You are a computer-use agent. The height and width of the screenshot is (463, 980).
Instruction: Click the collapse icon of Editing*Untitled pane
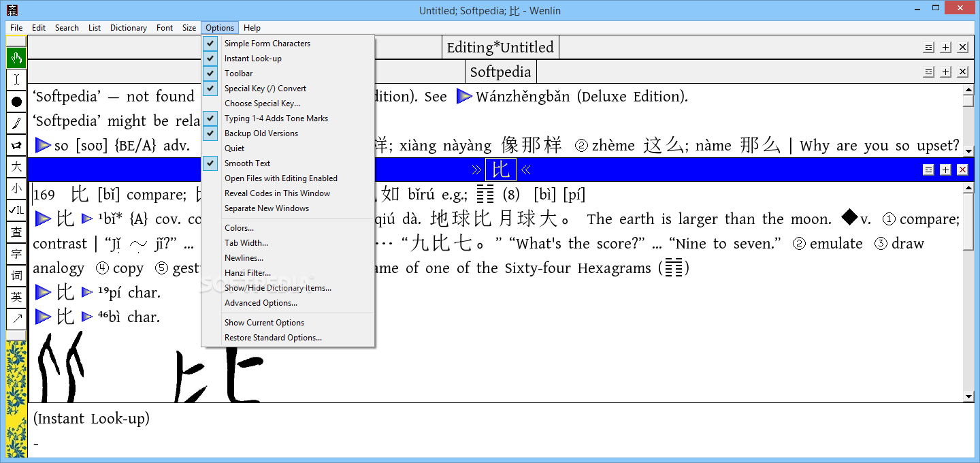(x=928, y=47)
